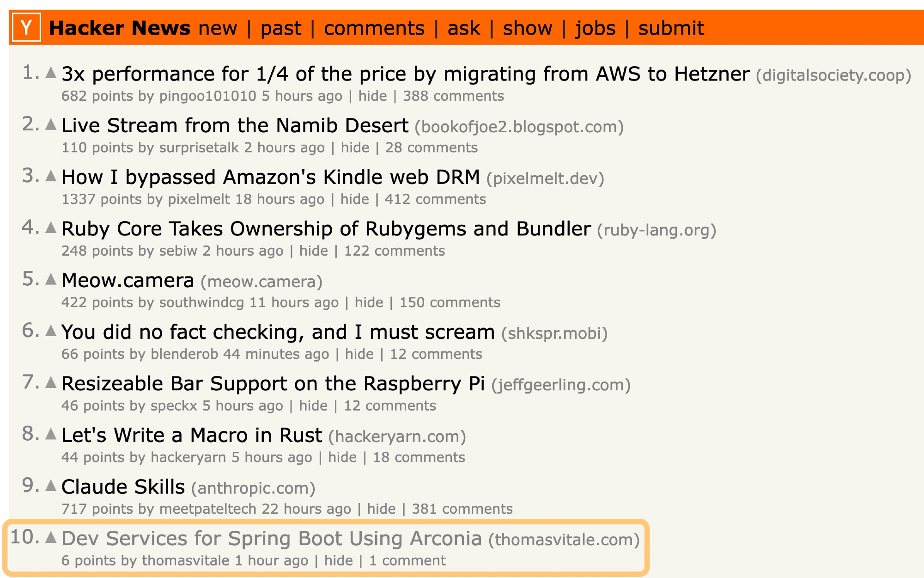The height and width of the screenshot is (578, 924).
Task: Upvote the Claude Skills story
Action: pyautogui.click(x=51, y=486)
